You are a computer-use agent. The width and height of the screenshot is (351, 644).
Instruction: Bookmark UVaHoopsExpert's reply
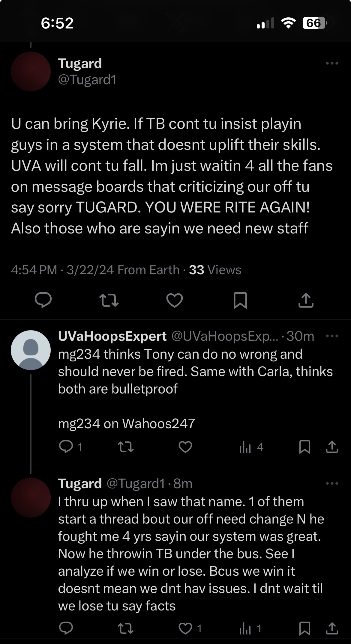pos(305,447)
